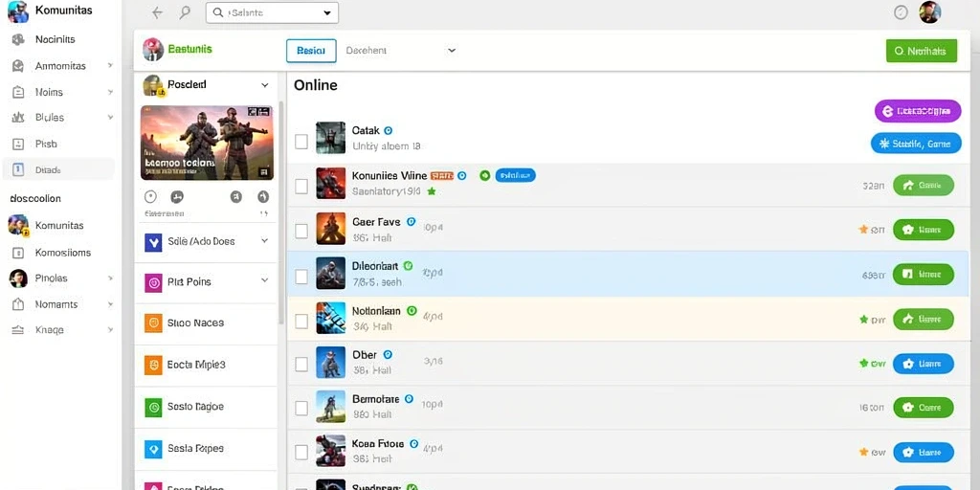Click the circular help icon near the avatar
Viewport: 980px width, 490px height.
(901, 12)
